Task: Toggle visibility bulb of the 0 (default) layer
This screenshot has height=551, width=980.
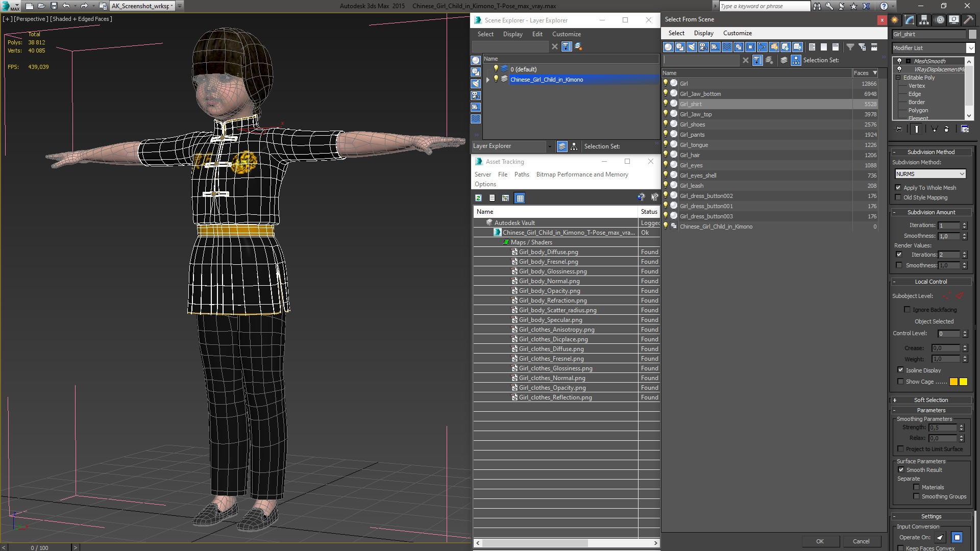Action: click(x=496, y=69)
